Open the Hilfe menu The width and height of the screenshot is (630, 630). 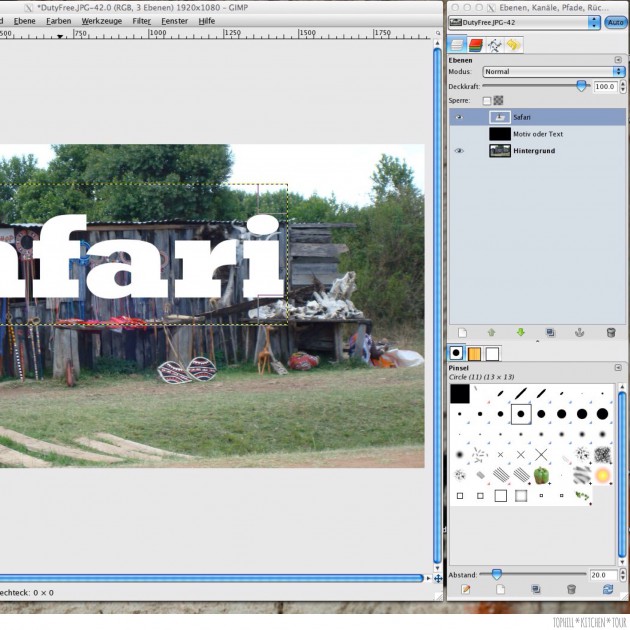(207, 21)
